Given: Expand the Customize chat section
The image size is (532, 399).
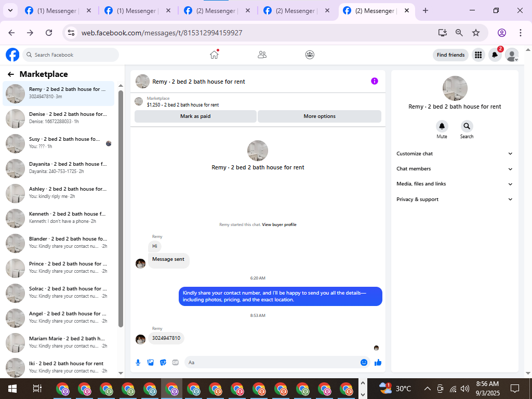Looking at the screenshot, I should click(x=455, y=154).
